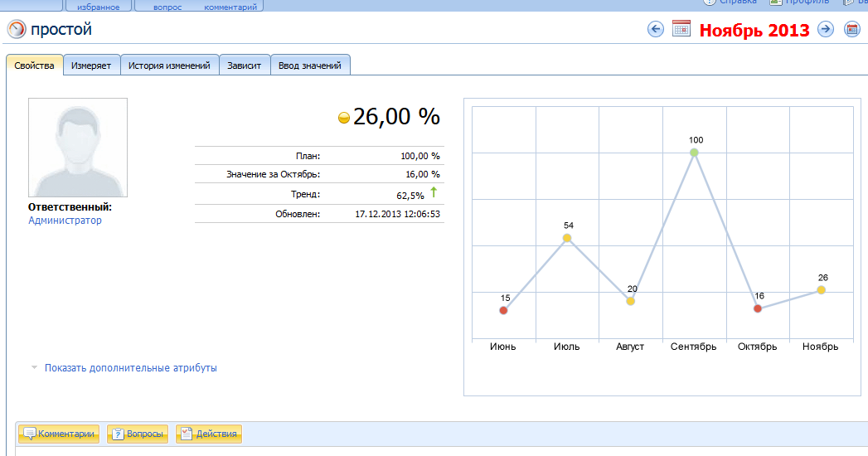Switch to the Измеряет tab
Viewport: 868px width, 456px height.
point(91,65)
